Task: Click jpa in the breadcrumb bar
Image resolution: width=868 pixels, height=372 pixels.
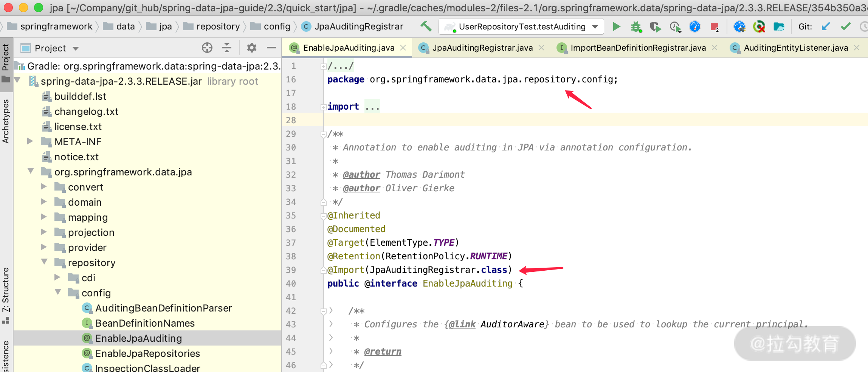Action: pyautogui.click(x=166, y=26)
